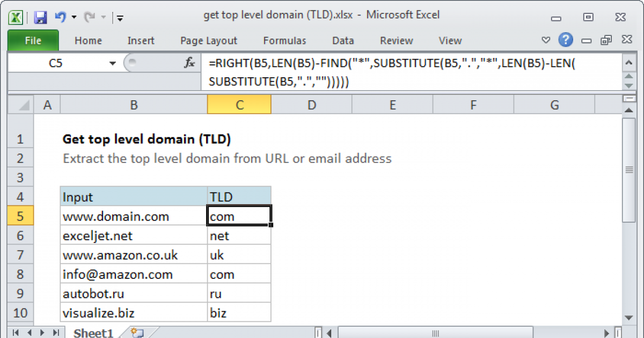Redo the last action

coord(91,15)
